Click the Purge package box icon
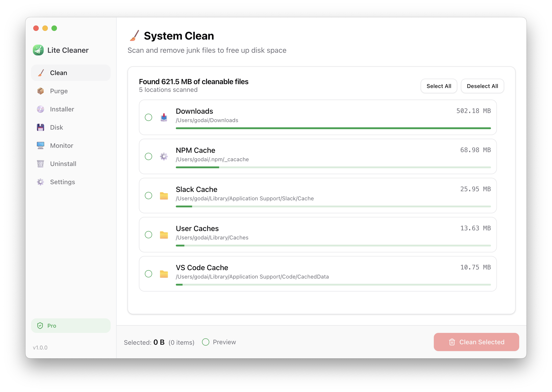The image size is (552, 392). tap(41, 91)
